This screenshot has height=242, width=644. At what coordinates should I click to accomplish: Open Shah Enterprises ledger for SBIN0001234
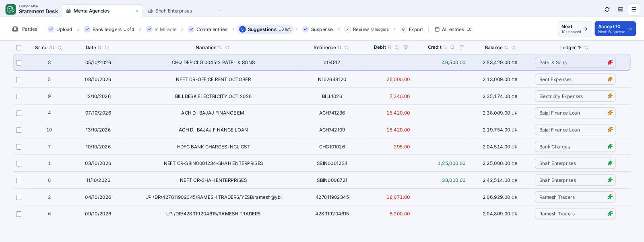tap(575, 163)
